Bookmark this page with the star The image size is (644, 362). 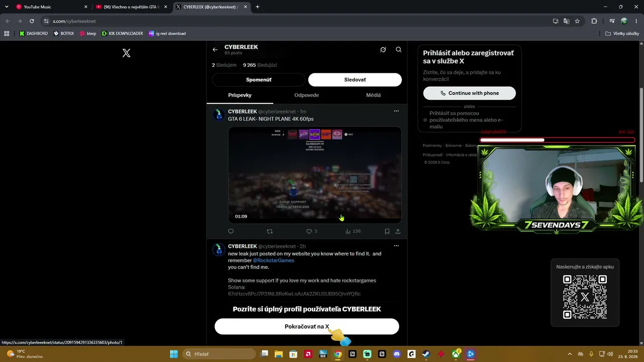577,21
